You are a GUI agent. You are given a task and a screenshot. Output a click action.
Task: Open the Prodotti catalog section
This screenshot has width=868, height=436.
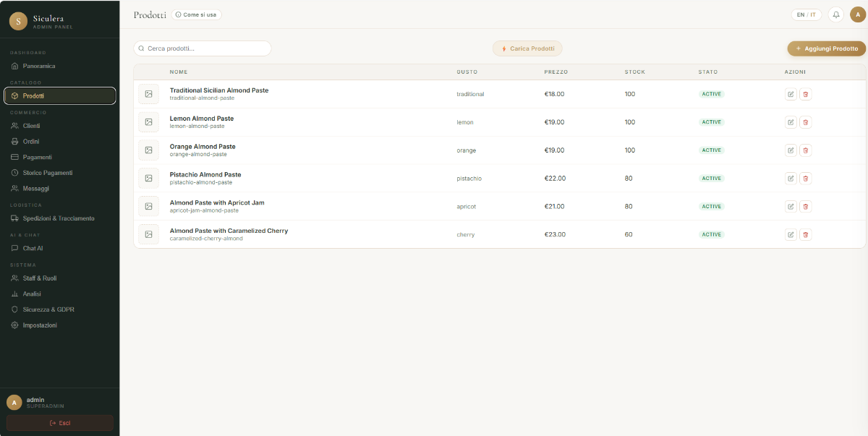60,95
